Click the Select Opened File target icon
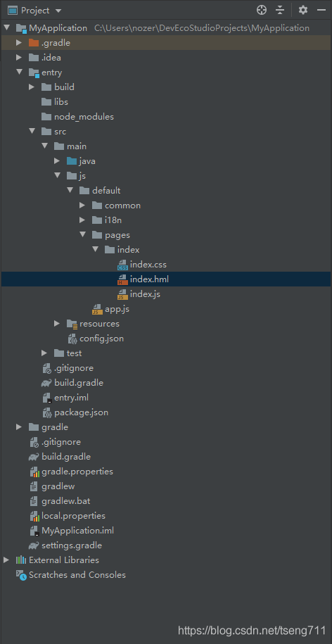 (262, 10)
